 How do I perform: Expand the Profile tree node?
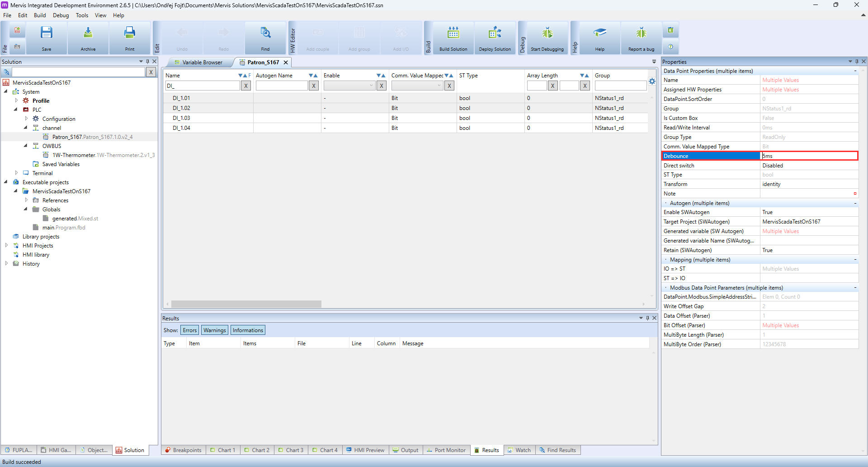[17, 100]
